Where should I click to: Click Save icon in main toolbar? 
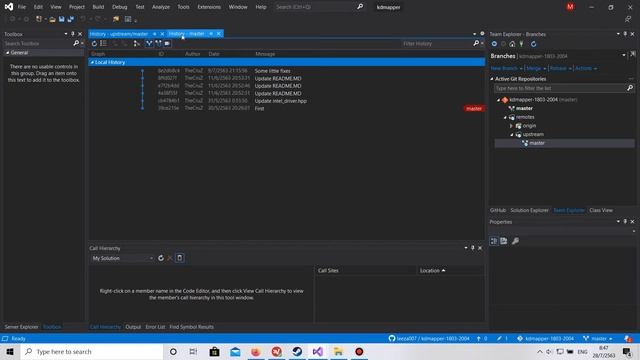(x=62, y=19)
